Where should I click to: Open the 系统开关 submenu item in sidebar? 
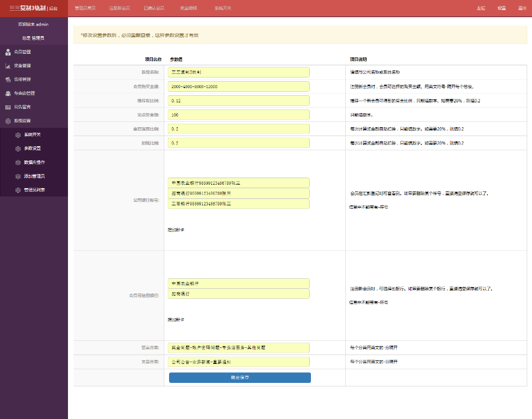pyautogui.click(x=32, y=134)
